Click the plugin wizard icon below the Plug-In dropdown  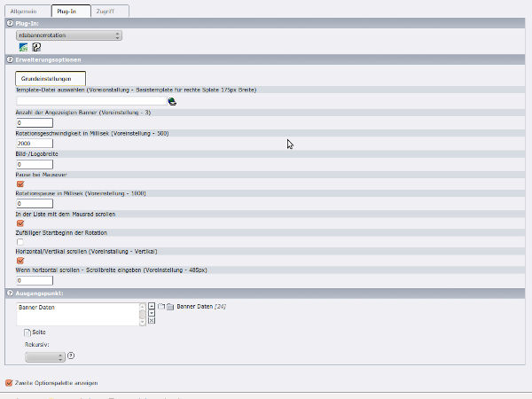click(x=22, y=47)
